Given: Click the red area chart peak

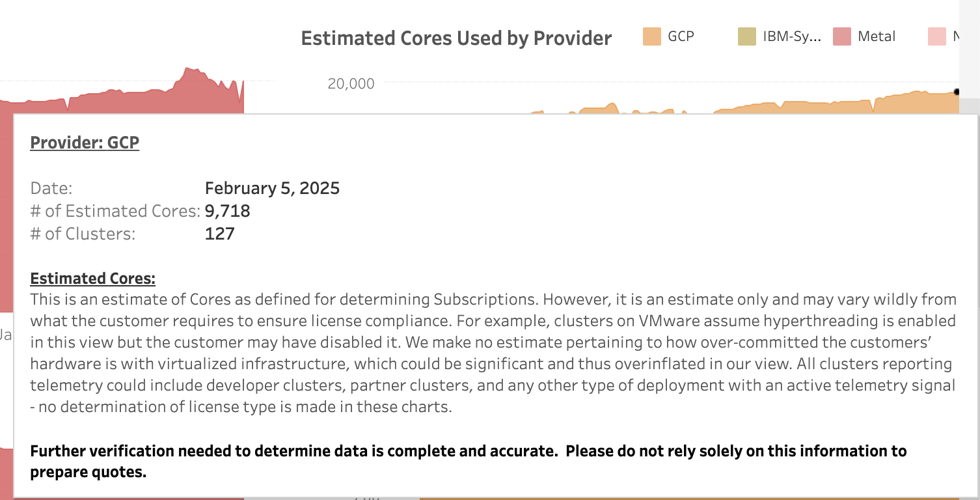Looking at the screenshot, I should [x=189, y=70].
